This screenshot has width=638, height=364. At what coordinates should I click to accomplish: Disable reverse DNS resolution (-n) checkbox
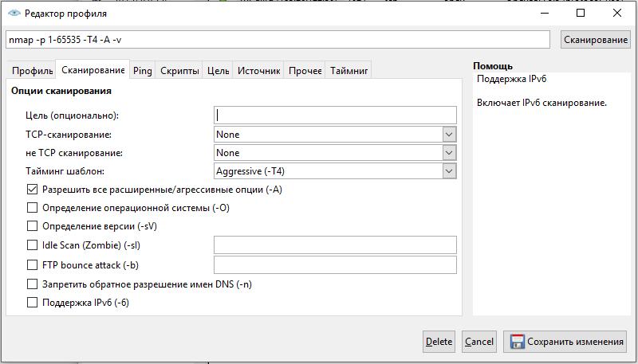point(33,284)
